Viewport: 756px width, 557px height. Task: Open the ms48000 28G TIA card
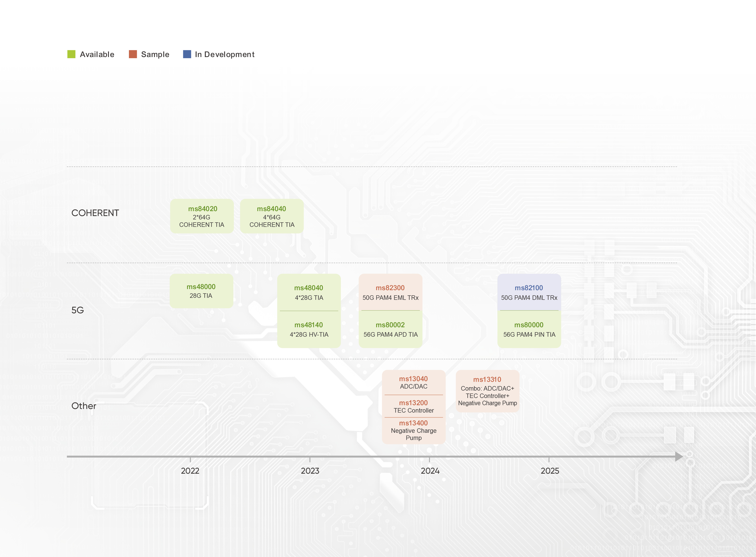click(201, 291)
